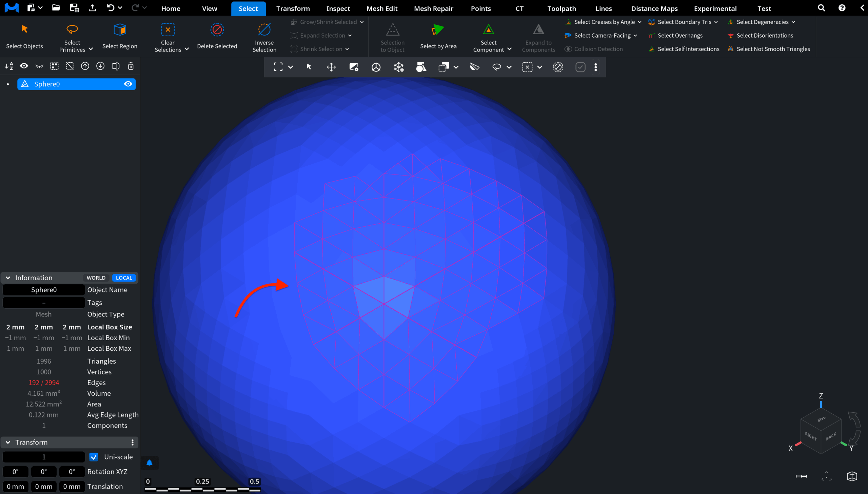868x494 pixels.
Task: Open the Mesh Repair tab
Action: click(x=433, y=8)
